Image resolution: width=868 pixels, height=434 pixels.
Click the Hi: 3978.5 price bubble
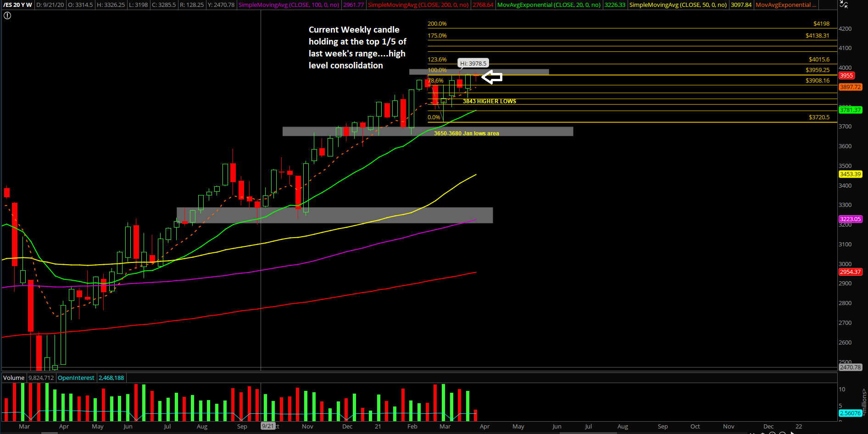coord(473,63)
